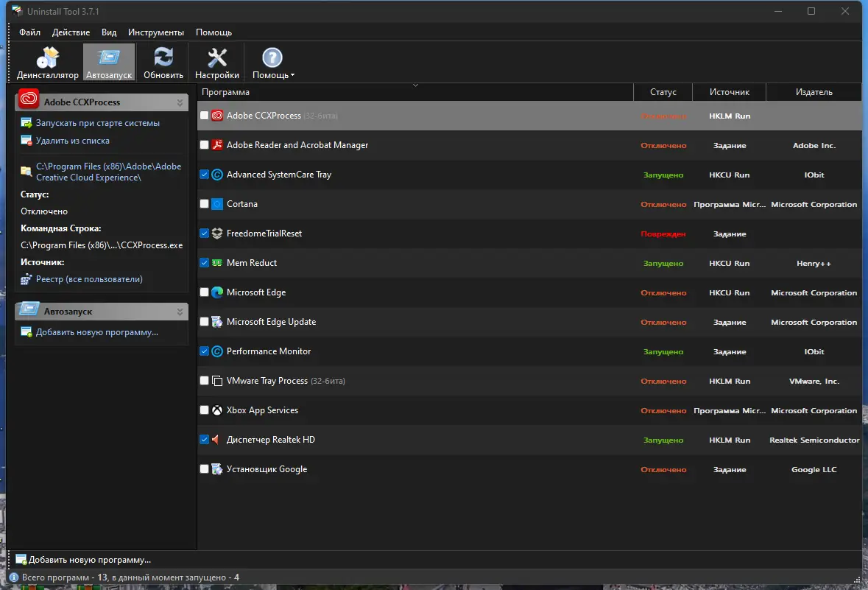The height and width of the screenshot is (590, 868).
Task: Click the Xbox App Services icon
Action: pyautogui.click(x=217, y=410)
